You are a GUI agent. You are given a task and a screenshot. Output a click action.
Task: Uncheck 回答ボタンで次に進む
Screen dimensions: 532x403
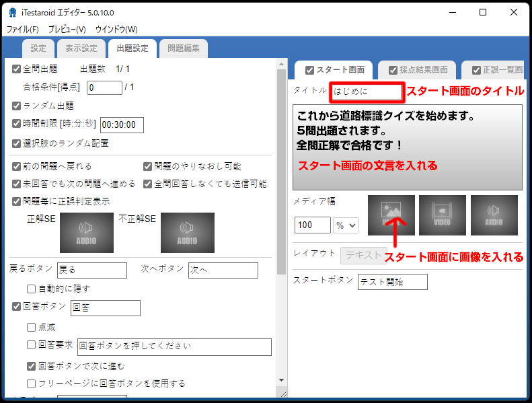pos(31,366)
